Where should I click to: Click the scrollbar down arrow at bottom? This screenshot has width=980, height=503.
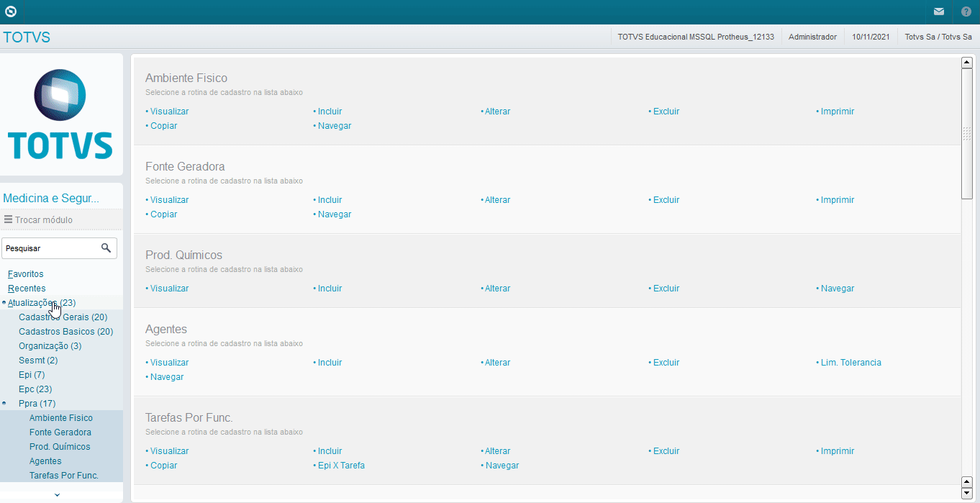pyautogui.click(x=967, y=494)
